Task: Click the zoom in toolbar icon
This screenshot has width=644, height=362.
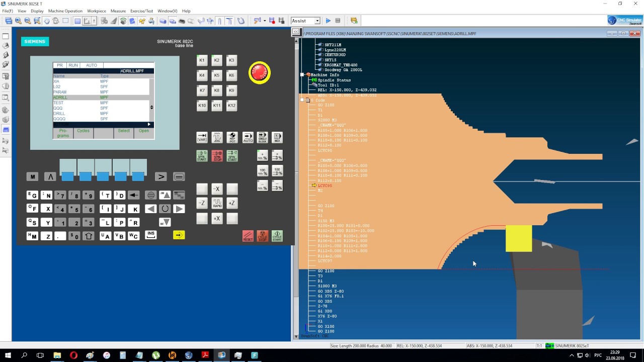Action: click(18, 21)
